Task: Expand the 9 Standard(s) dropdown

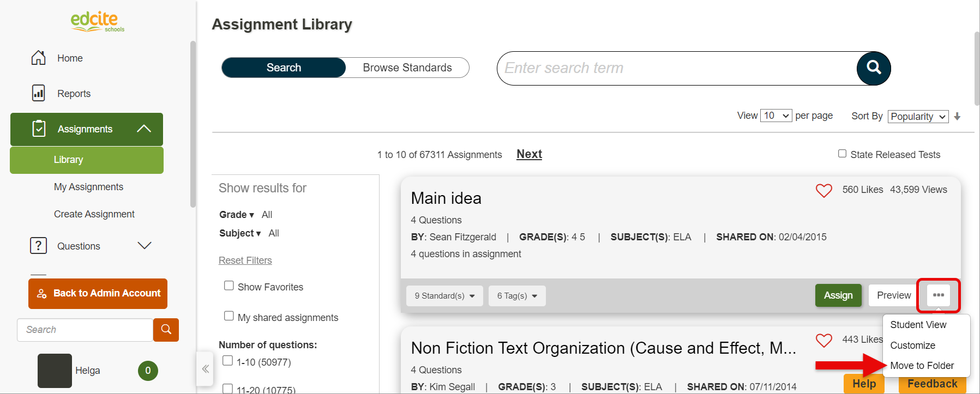Action: coord(444,296)
